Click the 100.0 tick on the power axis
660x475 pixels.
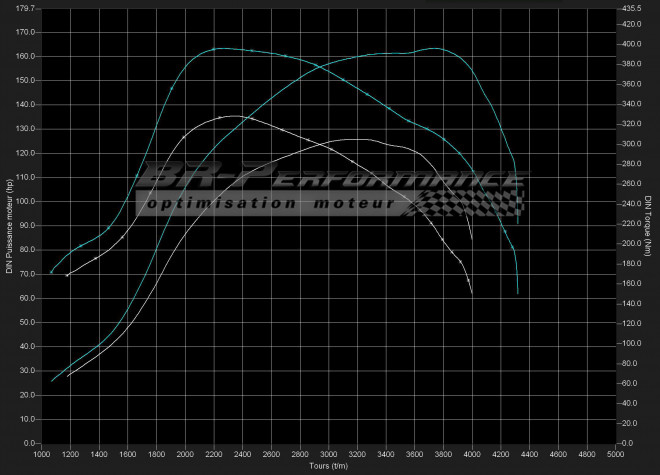coord(22,201)
